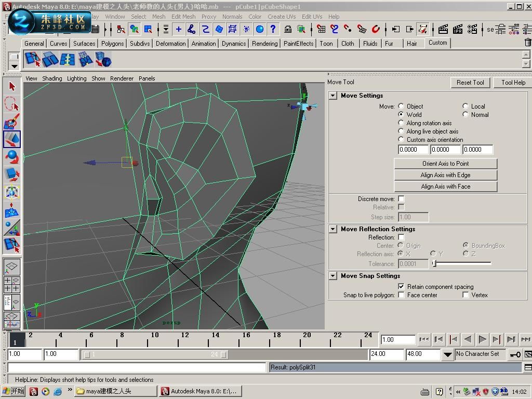
Task: Switch to the four-view layout
Action: (x=12, y=284)
